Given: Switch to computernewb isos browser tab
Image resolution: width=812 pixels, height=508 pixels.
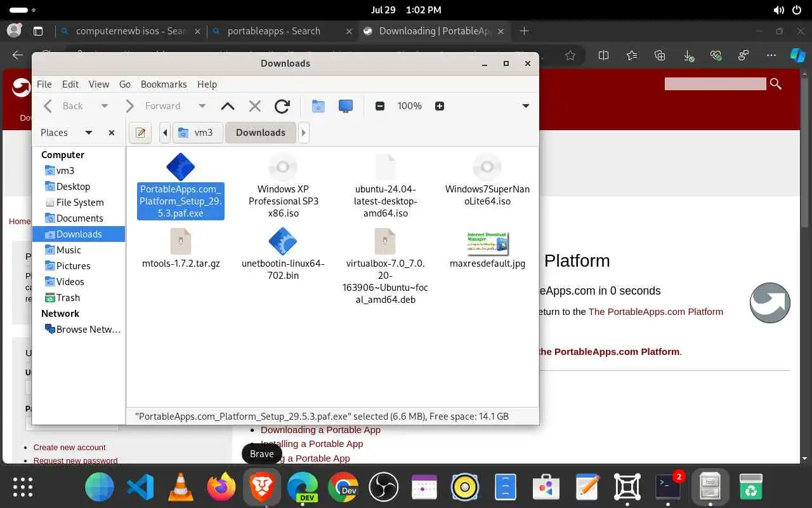Looking at the screenshot, I should [130, 31].
